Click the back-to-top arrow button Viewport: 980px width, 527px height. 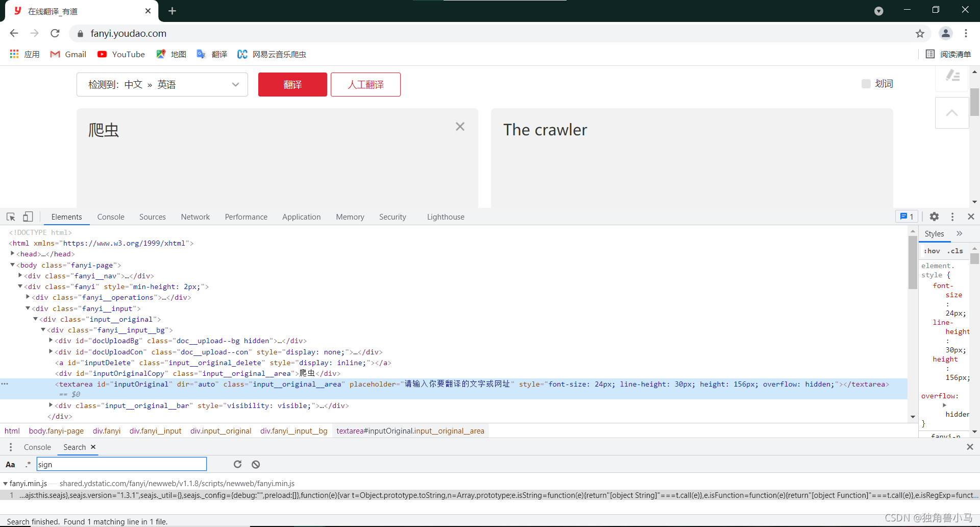point(952,113)
